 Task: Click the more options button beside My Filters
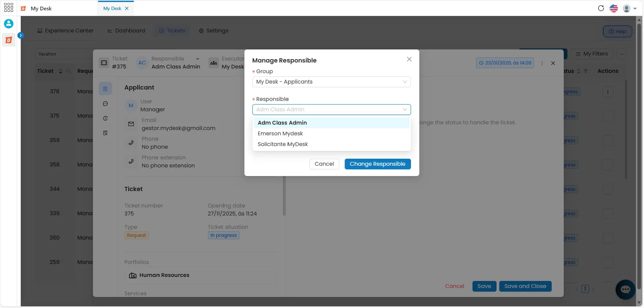[622, 54]
